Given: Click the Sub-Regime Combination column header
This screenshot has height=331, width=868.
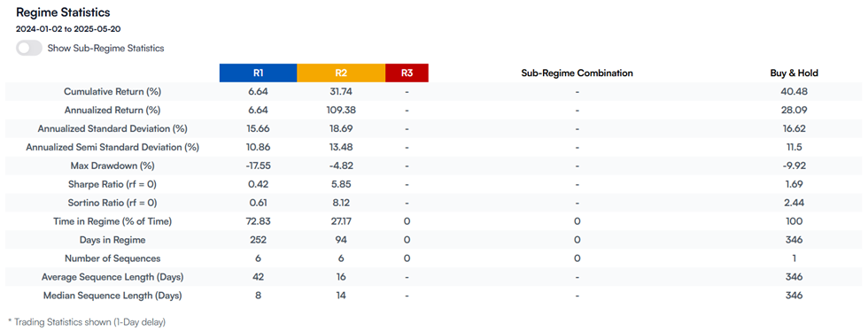Looking at the screenshot, I should click(577, 73).
